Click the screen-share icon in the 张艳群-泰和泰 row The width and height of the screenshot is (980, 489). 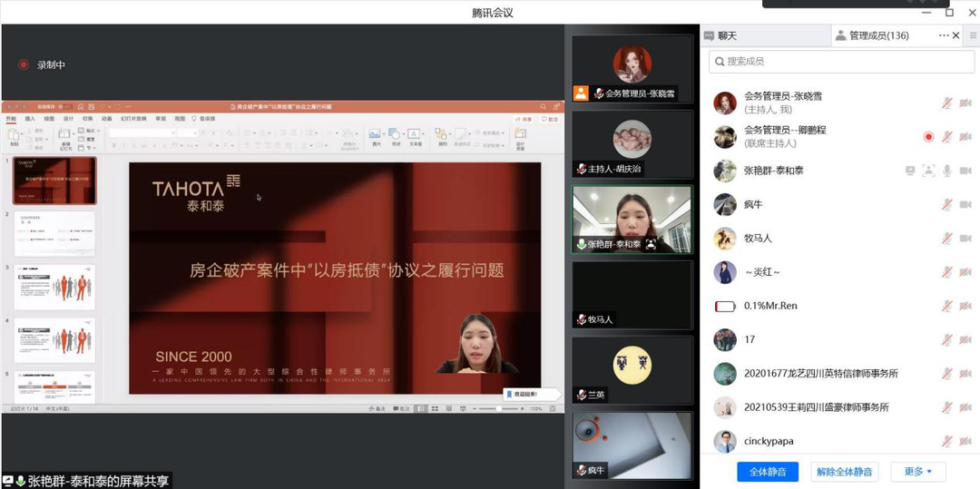pyautogui.click(x=911, y=171)
